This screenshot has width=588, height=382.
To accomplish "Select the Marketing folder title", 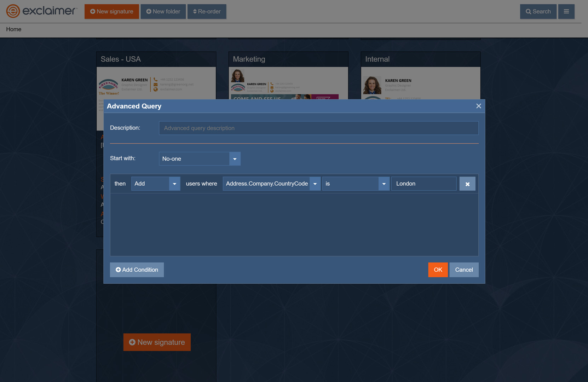I will point(249,59).
